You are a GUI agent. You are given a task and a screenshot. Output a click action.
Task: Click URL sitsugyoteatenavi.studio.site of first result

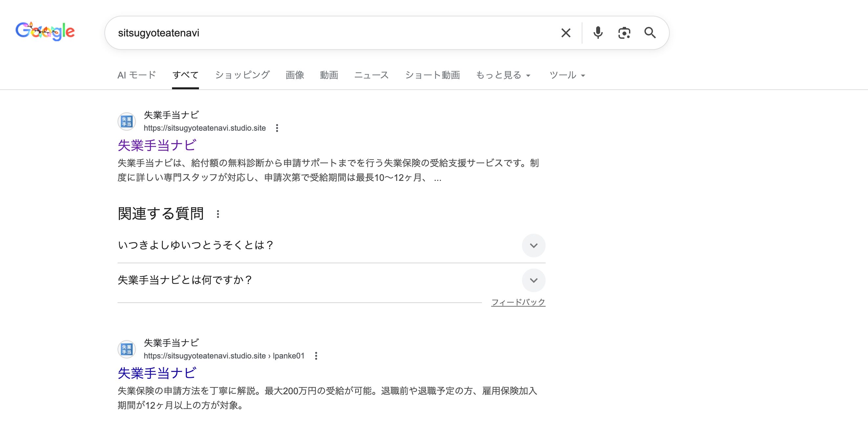tap(205, 128)
